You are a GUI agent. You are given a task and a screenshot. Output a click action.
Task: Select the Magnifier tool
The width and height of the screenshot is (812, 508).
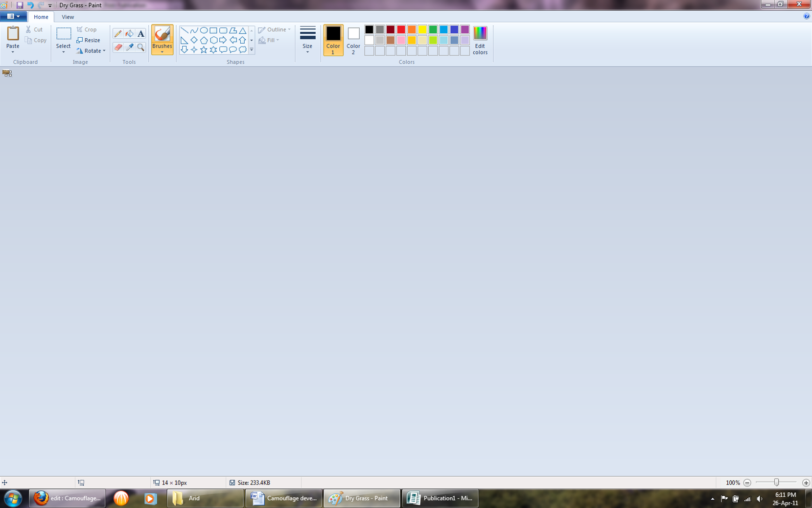[x=141, y=47]
